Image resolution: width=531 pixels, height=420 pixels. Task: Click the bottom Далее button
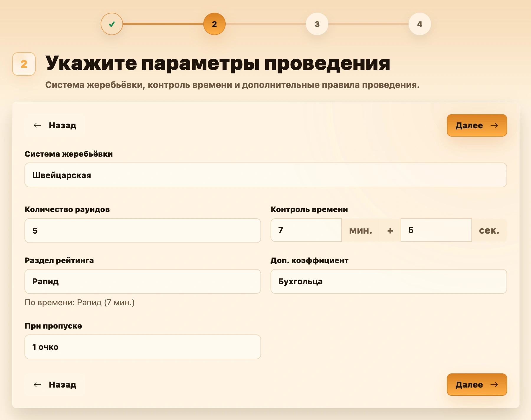click(477, 385)
